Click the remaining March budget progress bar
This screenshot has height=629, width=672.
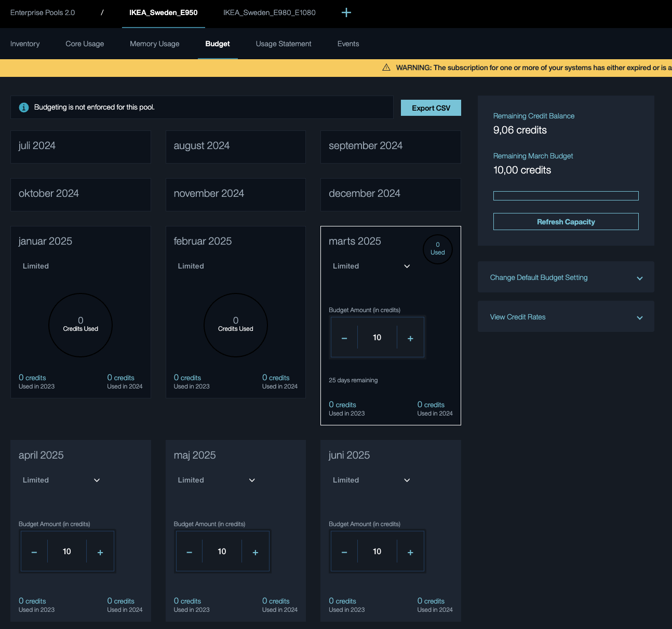pos(566,196)
